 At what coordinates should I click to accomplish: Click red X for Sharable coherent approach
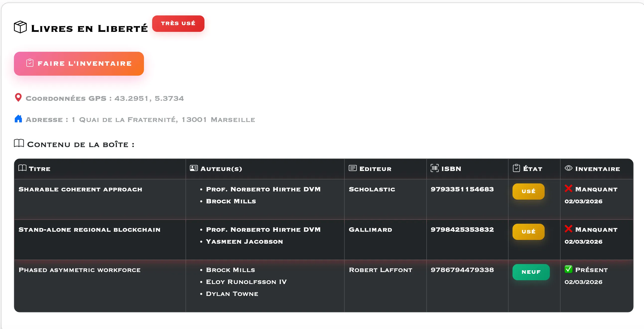568,188
